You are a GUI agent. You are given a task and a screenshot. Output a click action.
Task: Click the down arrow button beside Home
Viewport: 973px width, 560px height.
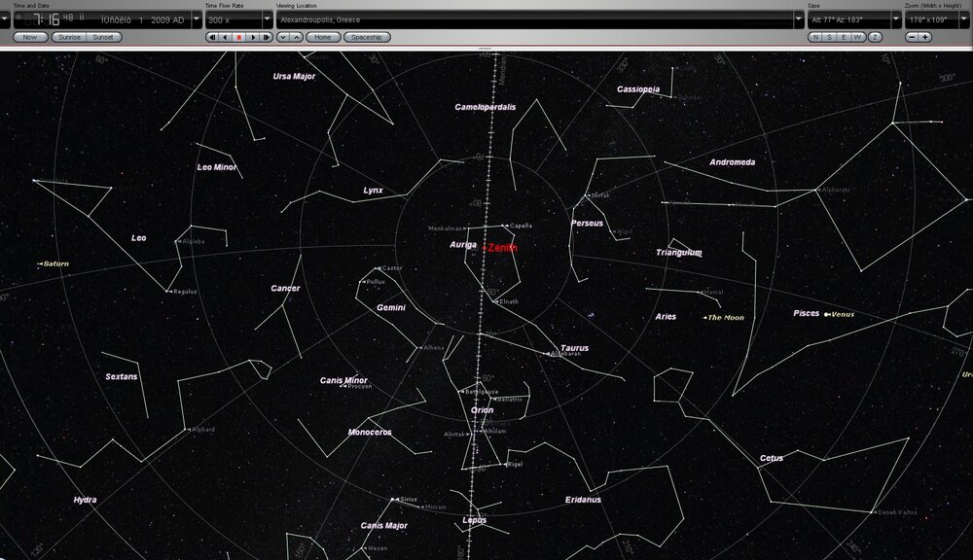(x=282, y=37)
